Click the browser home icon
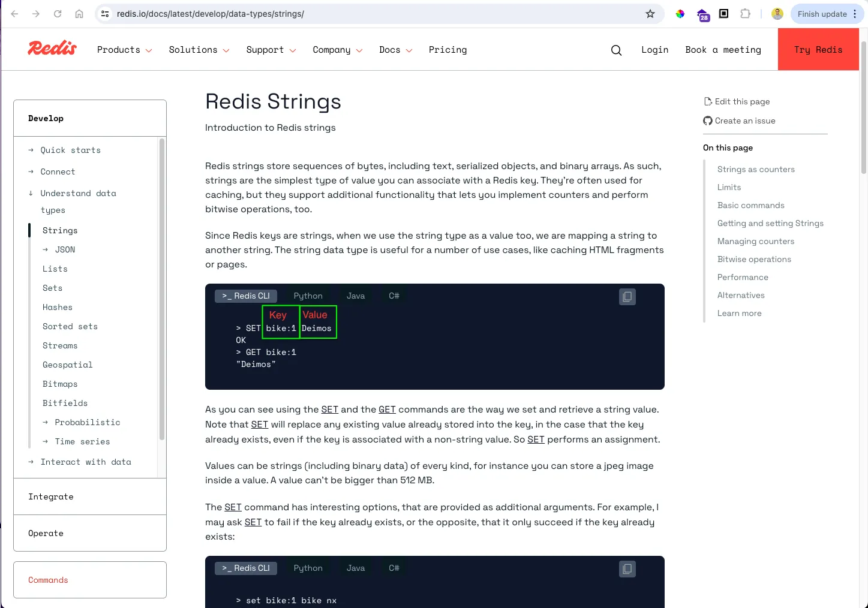Screen dimensions: 868x608 point(79,14)
